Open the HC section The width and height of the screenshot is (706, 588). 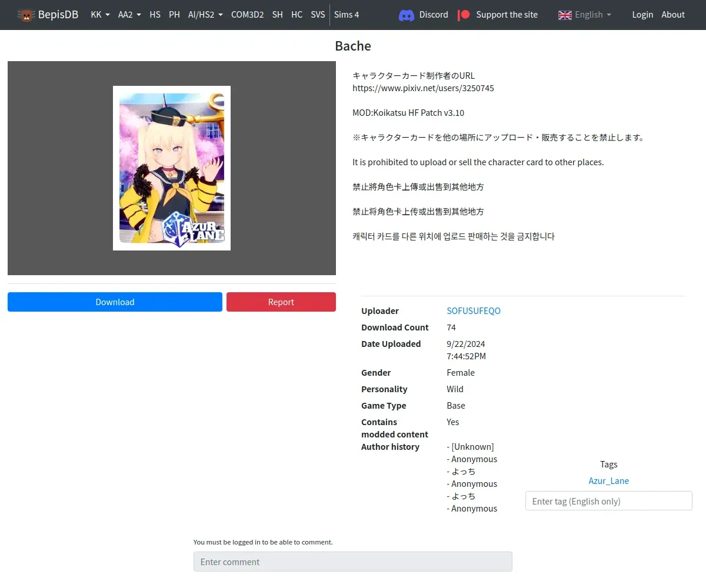[x=297, y=15]
